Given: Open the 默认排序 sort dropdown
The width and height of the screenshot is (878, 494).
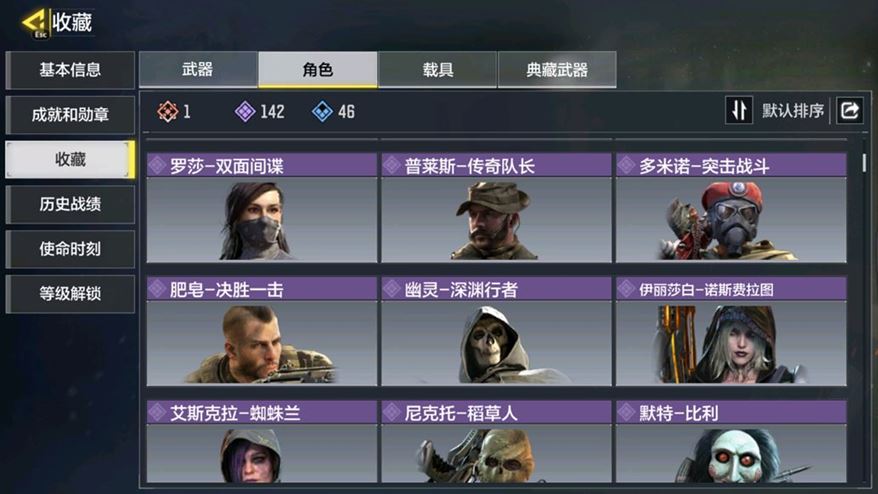Looking at the screenshot, I should (x=793, y=111).
